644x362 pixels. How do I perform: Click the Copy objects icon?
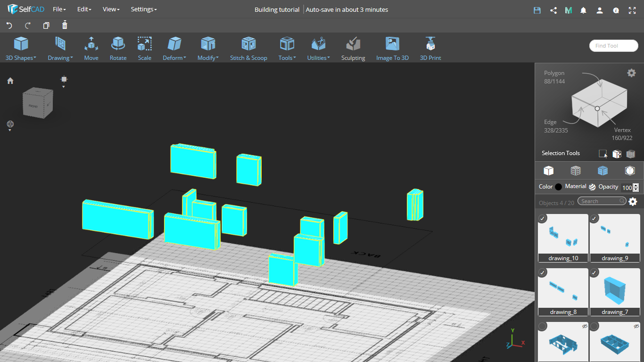tap(46, 25)
